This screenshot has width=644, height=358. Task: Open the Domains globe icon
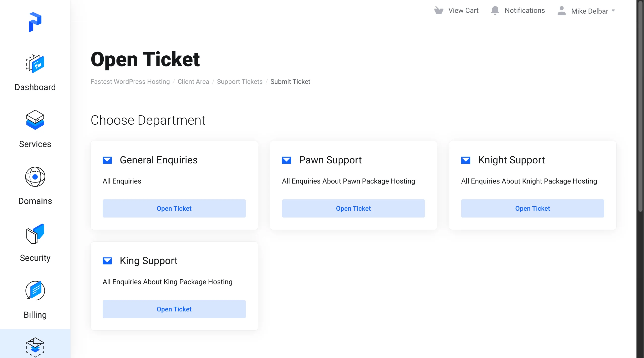(35, 177)
